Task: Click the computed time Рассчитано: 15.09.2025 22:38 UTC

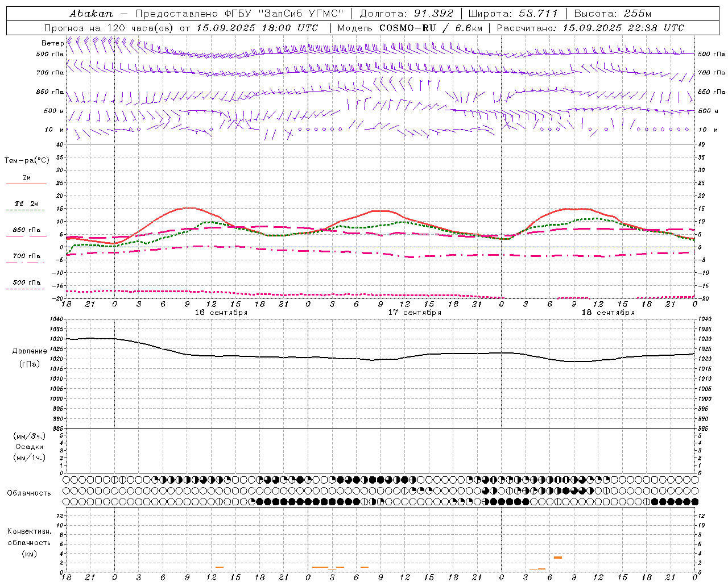Action: [590, 27]
